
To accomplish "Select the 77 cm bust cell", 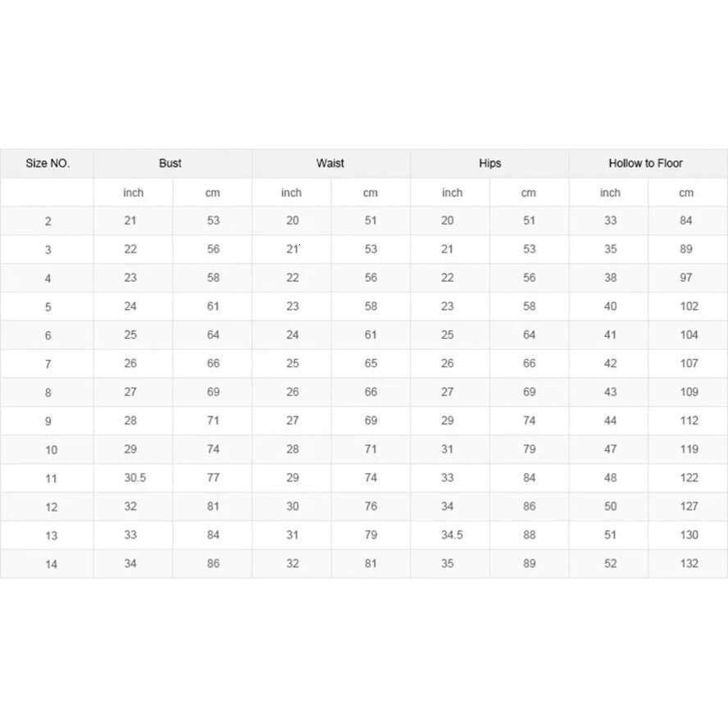I will point(213,478).
